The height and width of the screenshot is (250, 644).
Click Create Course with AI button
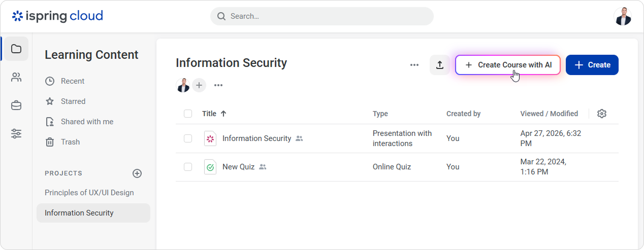point(508,65)
